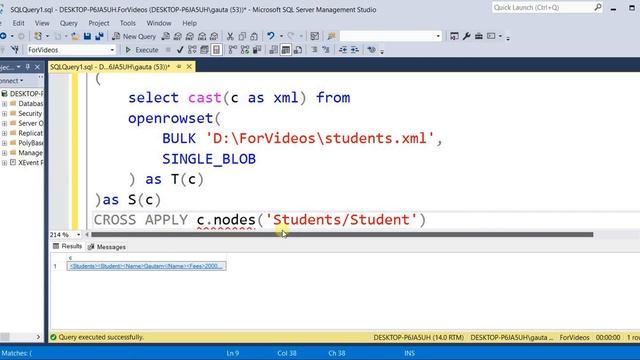Click the Decrease Indent icon
Screen dimensions: 640x360
[x=343, y=50]
